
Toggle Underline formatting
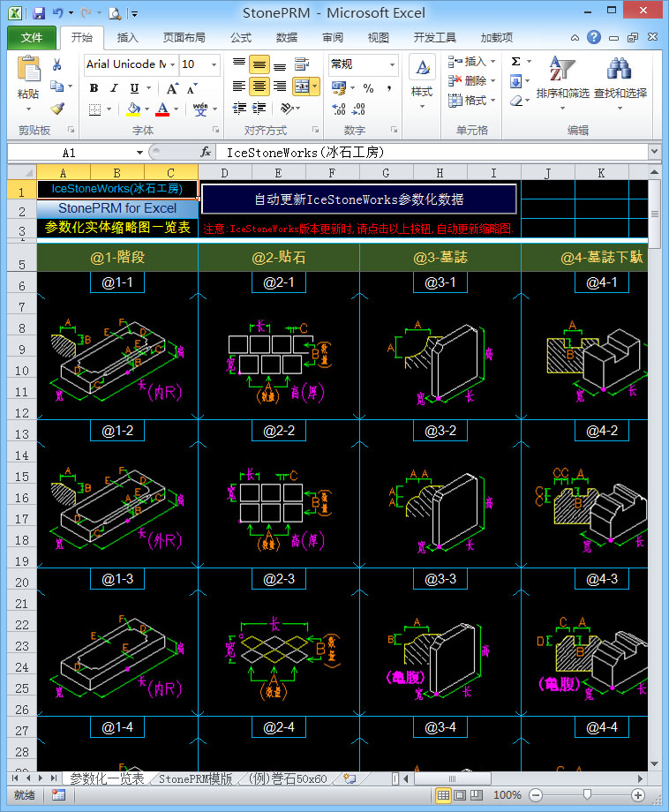(134, 88)
